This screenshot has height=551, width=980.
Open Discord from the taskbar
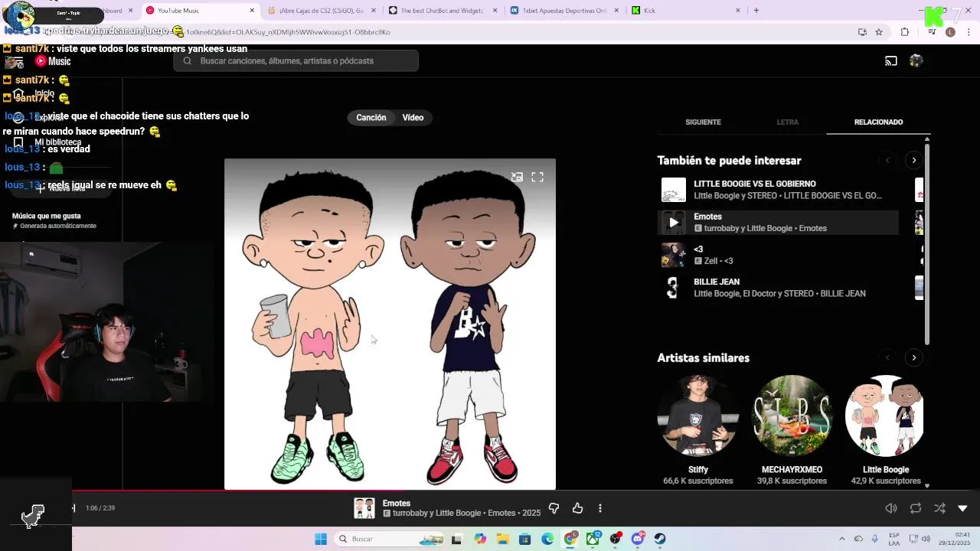point(638,539)
